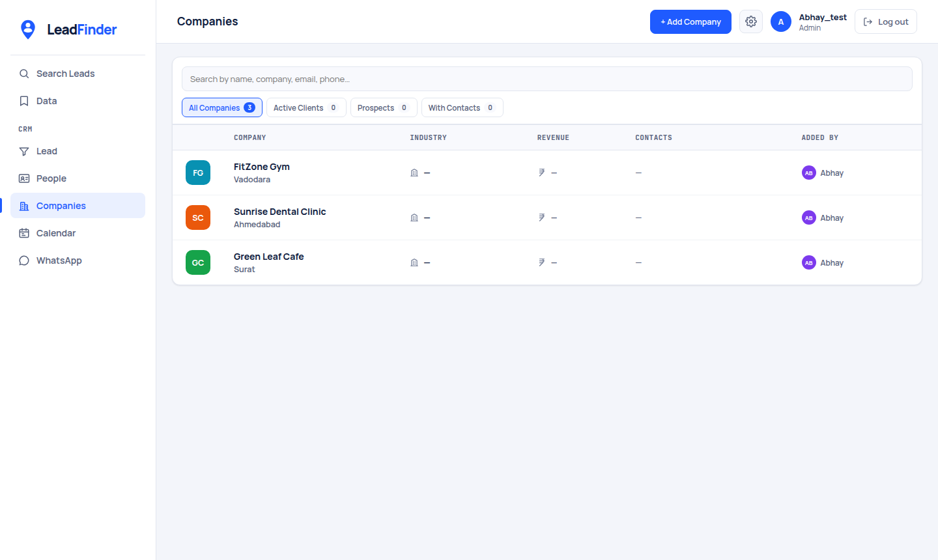This screenshot has height=560, width=938.
Task: Open the FitZone Gym company name
Action: tap(262, 167)
